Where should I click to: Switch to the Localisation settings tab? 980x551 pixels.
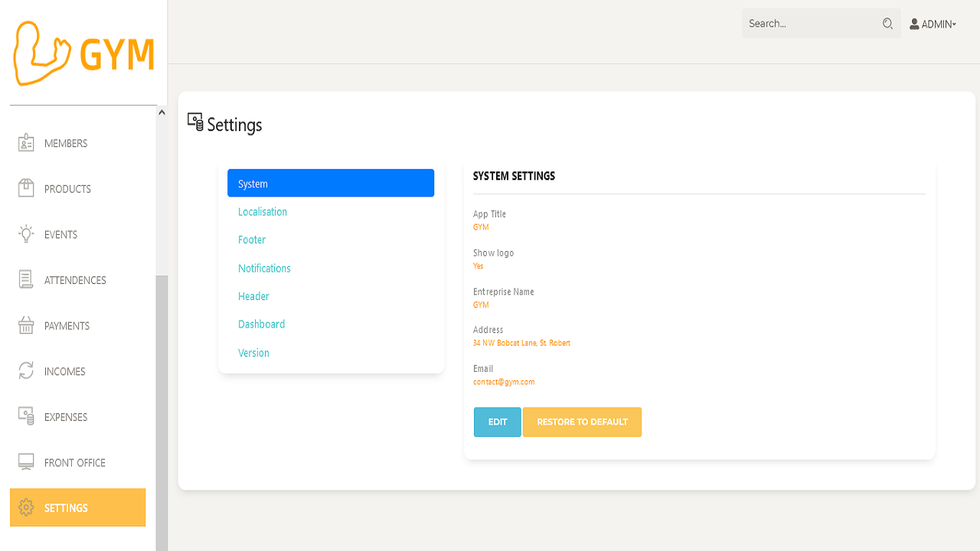[x=263, y=211]
